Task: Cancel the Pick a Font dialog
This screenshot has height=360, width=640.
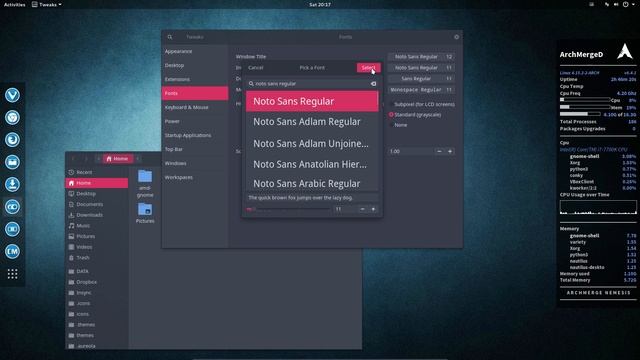Action: 256,68
